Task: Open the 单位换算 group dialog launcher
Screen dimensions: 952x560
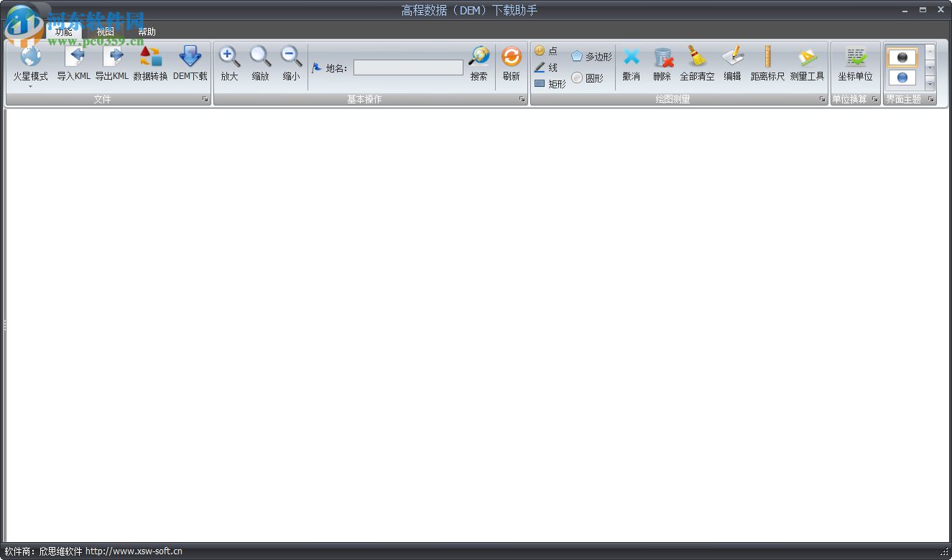Action: pyautogui.click(x=874, y=99)
